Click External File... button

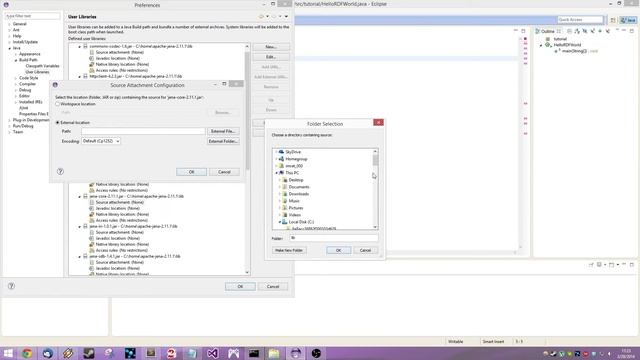pos(223,131)
